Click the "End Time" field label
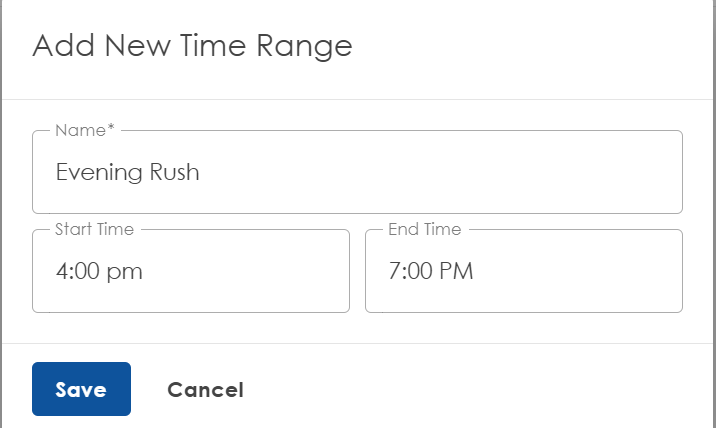The width and height of the screenshot is (716, 428). [x=425, y=229]
